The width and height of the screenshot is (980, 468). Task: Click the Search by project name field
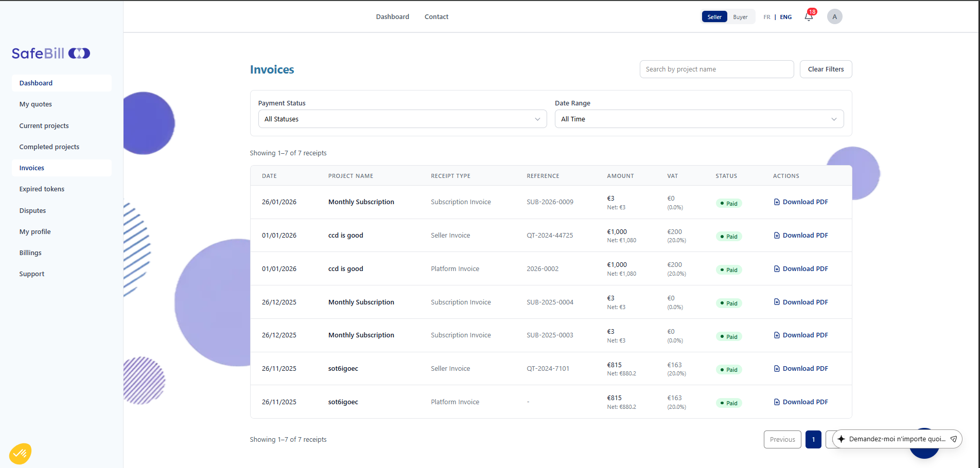coord(716,69)
